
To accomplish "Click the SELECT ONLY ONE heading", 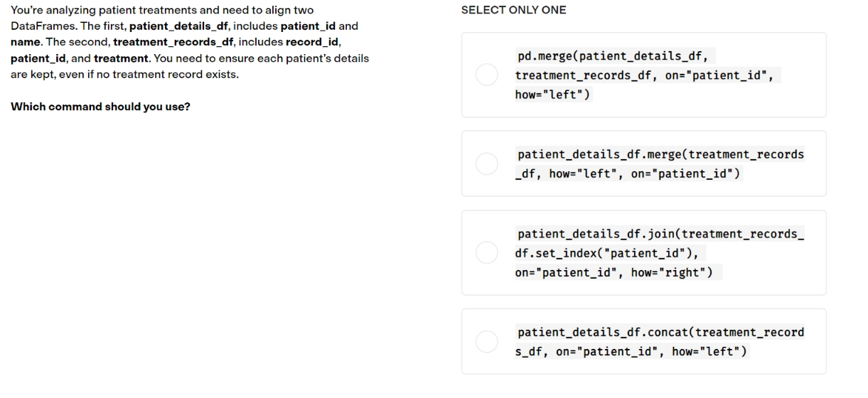I will click(514, 11).
